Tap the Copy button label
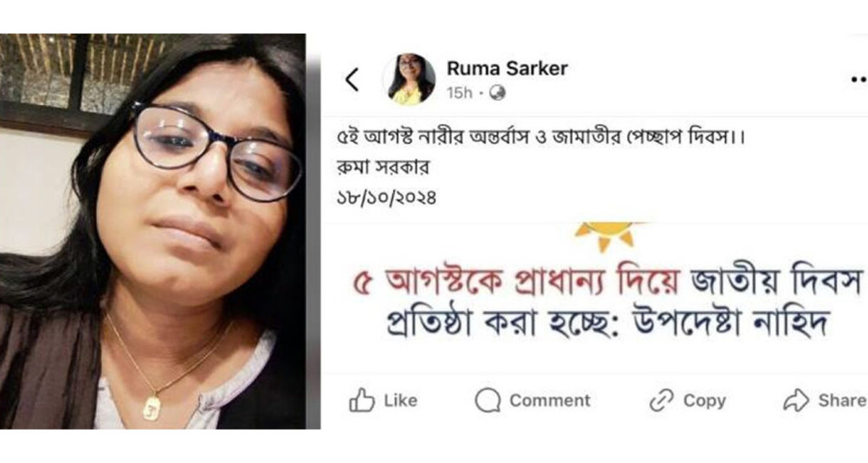 pos(705,400)
